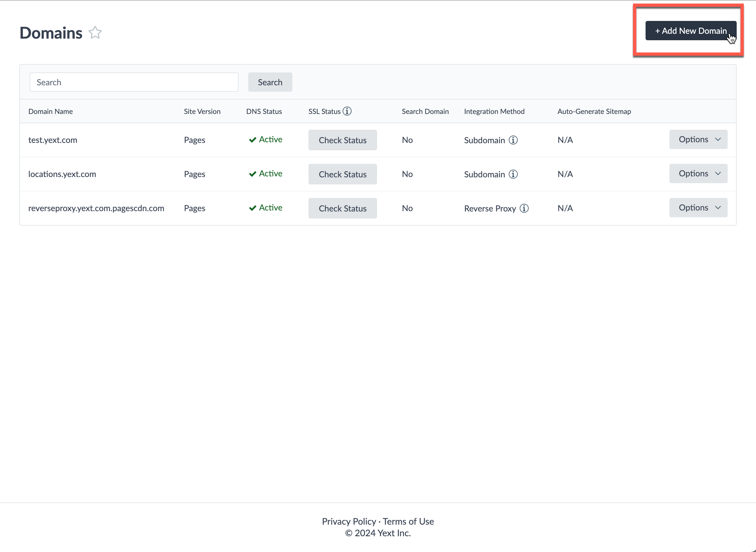
Task: Click the Subdomain info icon for test.yext.com
Action: pos(513,140)
